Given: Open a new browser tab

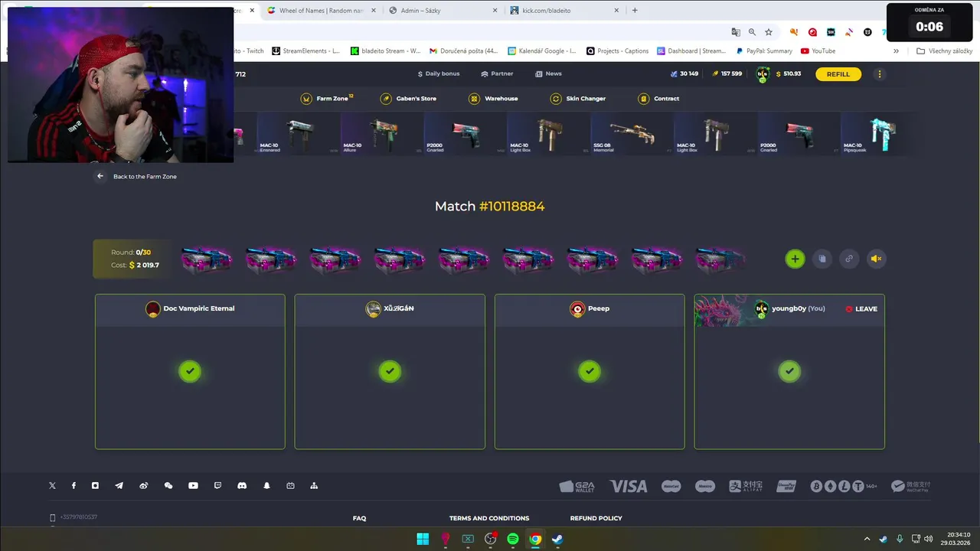Looking at the screenshot, I should [x=635, y=11].
